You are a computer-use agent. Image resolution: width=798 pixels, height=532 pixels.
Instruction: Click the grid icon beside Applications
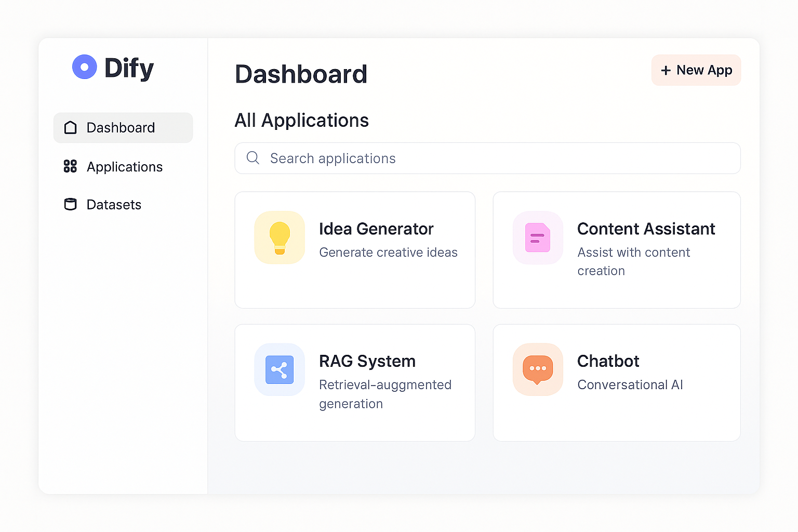pos(70,166)
